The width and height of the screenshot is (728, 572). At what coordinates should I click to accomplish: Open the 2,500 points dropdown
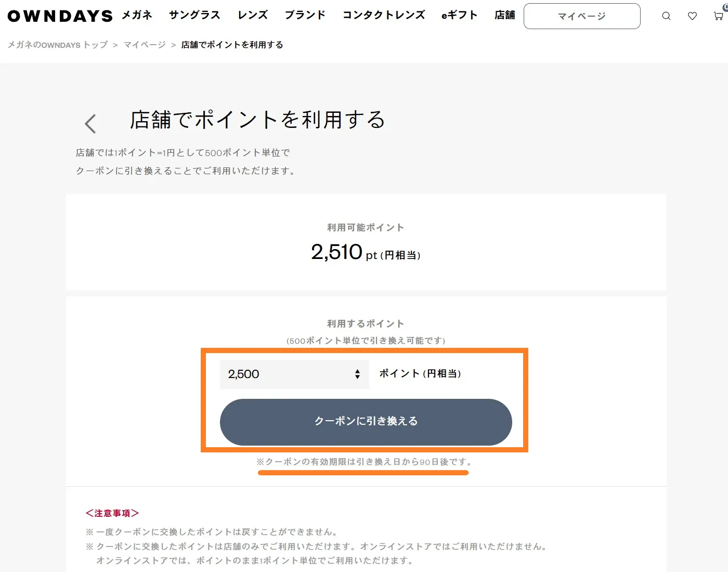tap(294, 374)
